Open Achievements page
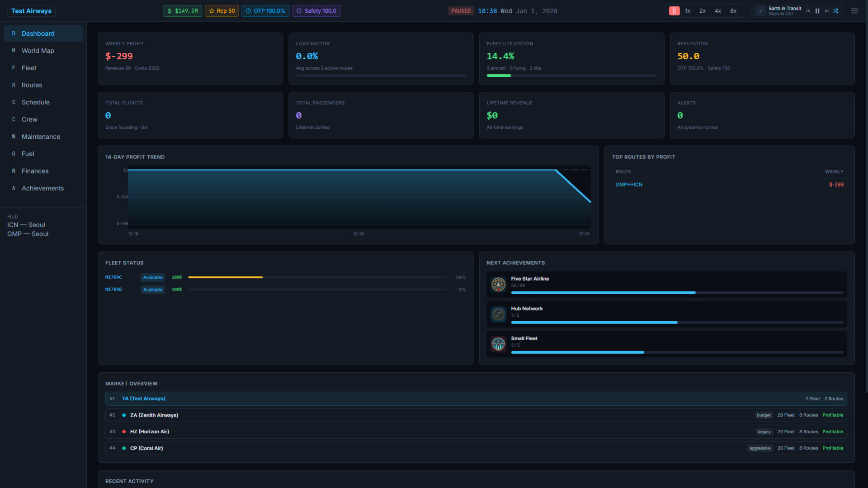868x488 pixels. 43,188
